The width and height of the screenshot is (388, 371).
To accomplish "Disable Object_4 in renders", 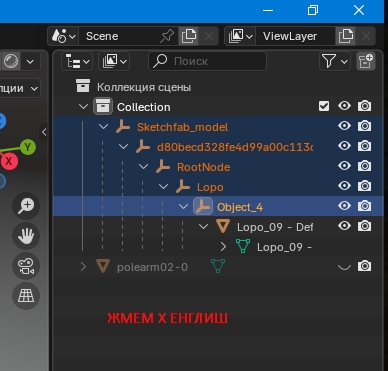I will click(x=365, y=206).
